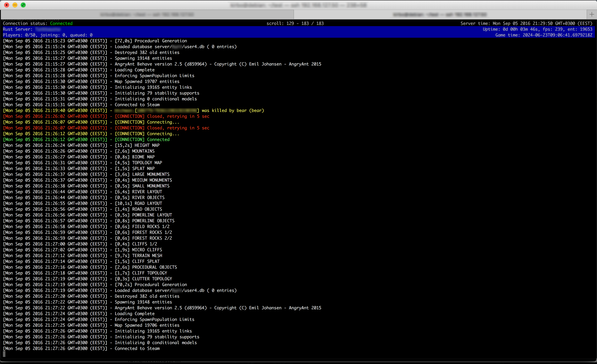
Task: Click the green '[CONNECTION] Connected' log line
Action: (142, 140)
